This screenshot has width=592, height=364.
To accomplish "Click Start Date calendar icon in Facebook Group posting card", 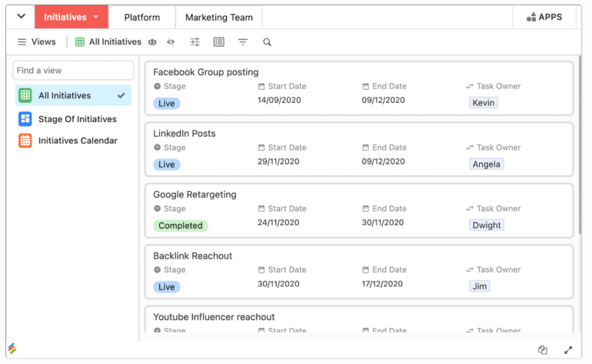I will 261,86.
